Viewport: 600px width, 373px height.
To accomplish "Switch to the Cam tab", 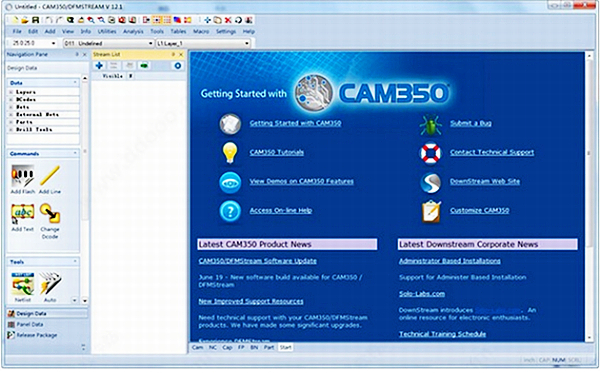I will point(197,347).
